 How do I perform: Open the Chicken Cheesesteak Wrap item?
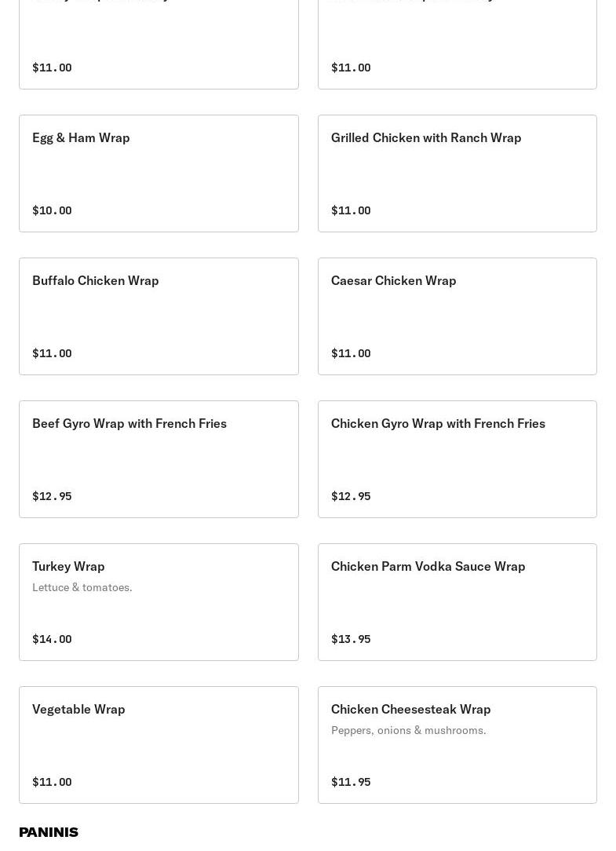click(457, 744)
